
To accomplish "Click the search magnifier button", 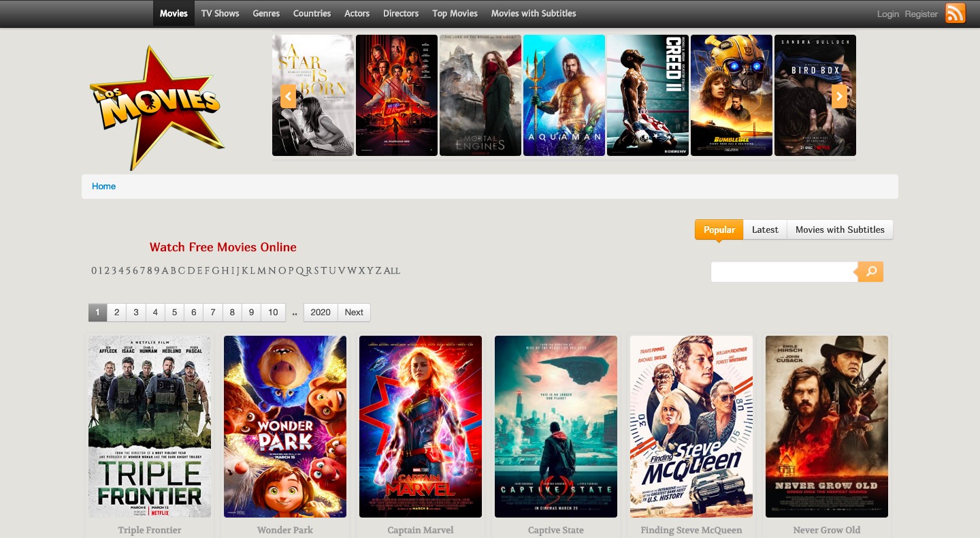I will click(870, 272).
